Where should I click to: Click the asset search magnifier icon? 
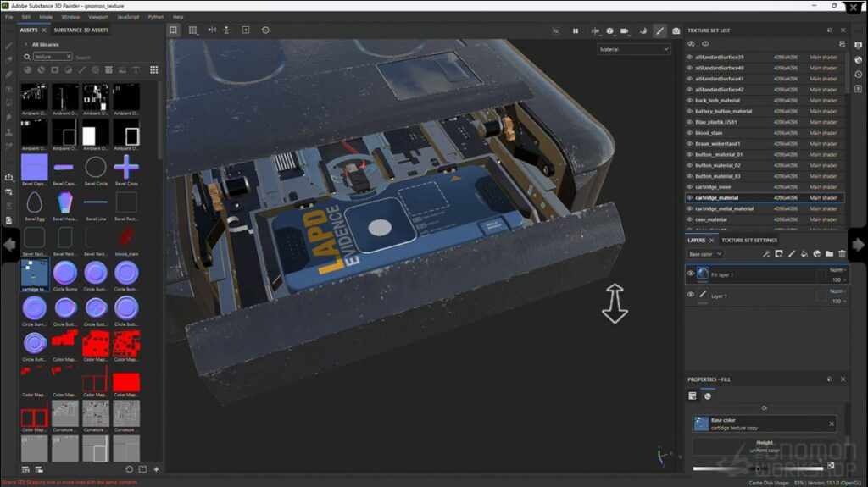tap(26, 57)
